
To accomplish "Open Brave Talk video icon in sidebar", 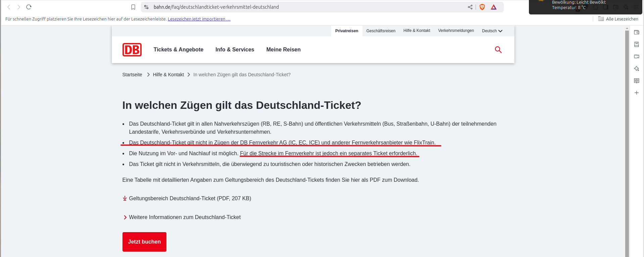I will point(637,56).
